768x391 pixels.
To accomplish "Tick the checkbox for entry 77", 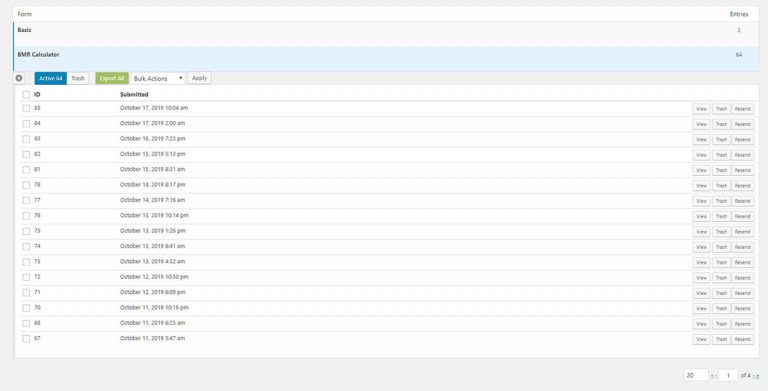I will [x=26, y=200].
